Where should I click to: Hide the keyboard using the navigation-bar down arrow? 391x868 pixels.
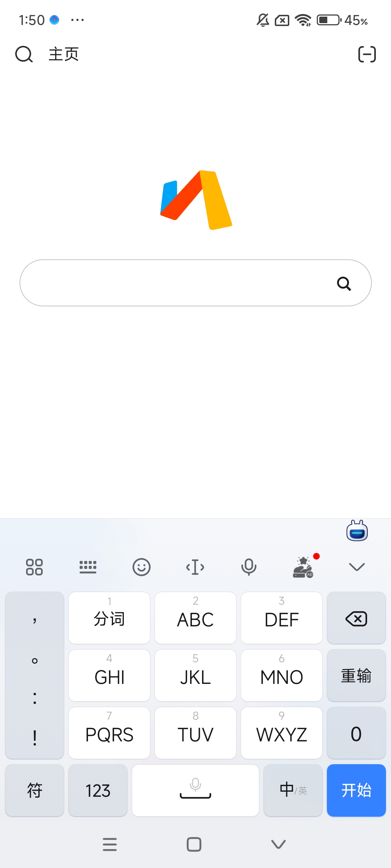click(278, 844)
